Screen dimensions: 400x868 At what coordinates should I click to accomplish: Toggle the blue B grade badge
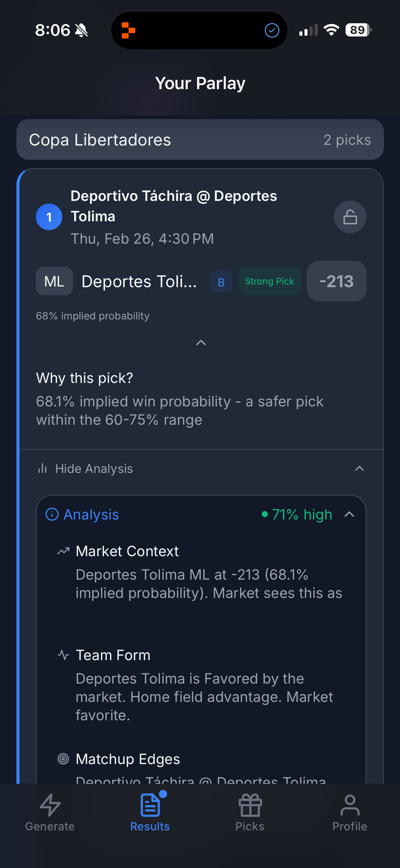click(221, 281)
